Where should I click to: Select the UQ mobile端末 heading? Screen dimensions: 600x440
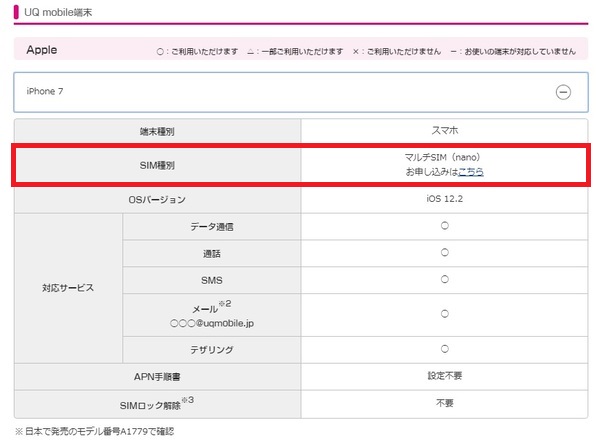click(x=58, y=12)
